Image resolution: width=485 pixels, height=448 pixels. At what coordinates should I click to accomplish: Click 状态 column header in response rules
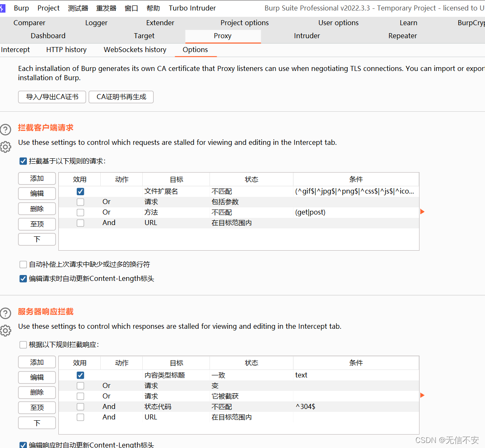(251, 363)
